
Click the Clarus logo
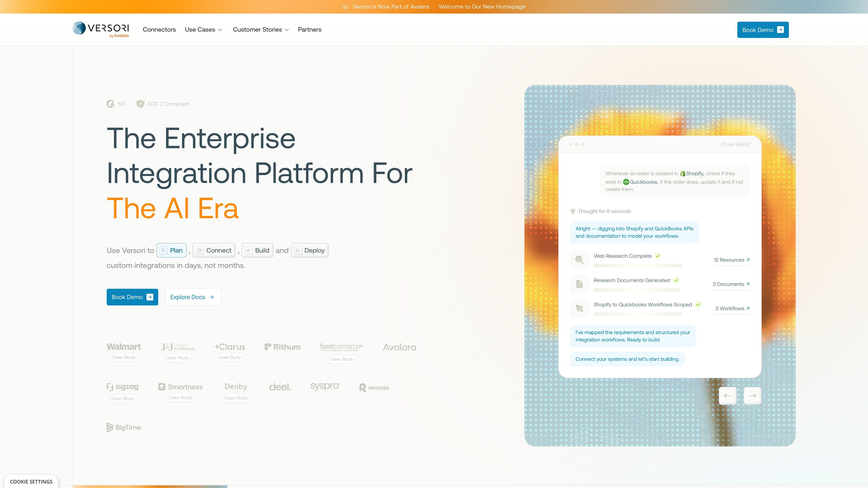click(x=230, y=347)
